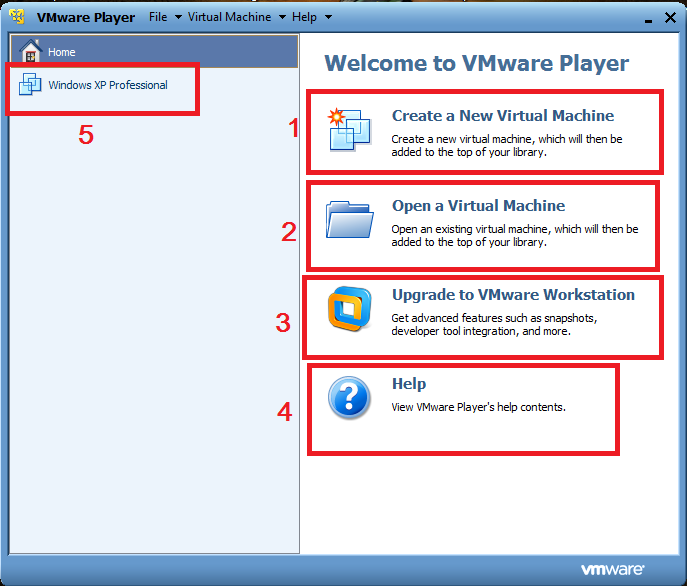687x586 pixels.
Task: Click the blue question mark Help icon
Action: pos(349,398)
